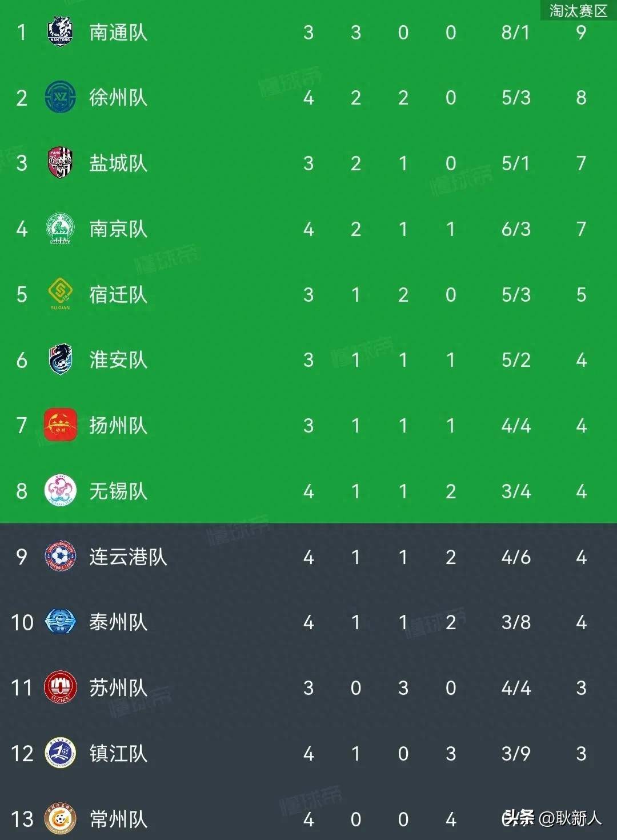Open 南通队 team name link

118,32
